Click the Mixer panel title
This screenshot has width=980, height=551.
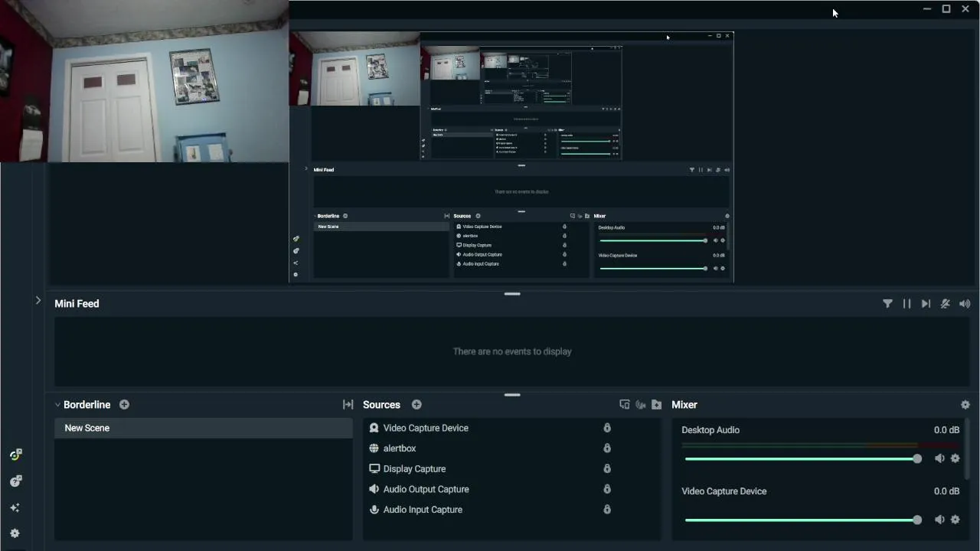(684, 405)
